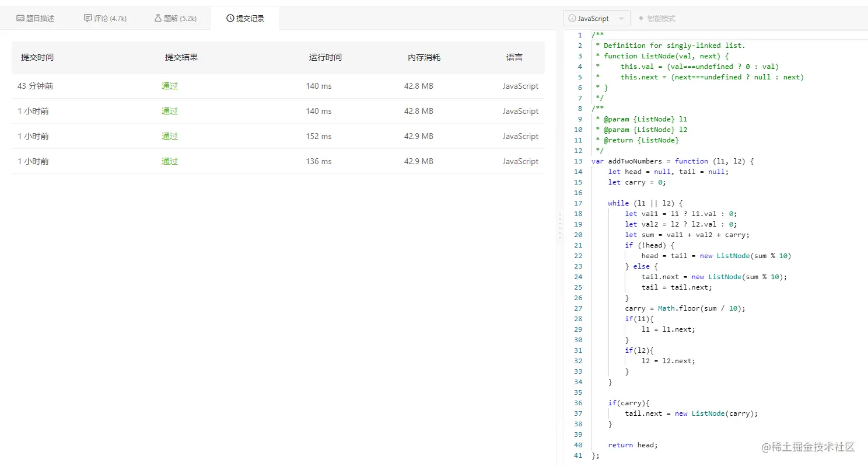Click the info icon next to JavaScript
868x466 pixels.
coord(572,19)
